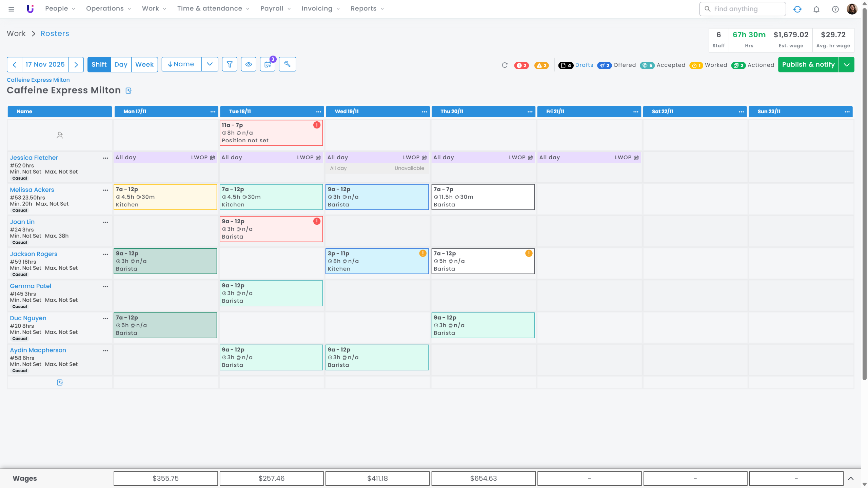The image size is (868, 488).
Task: Click the add unassigned staff icon
Action: click(x=60, y=135)
